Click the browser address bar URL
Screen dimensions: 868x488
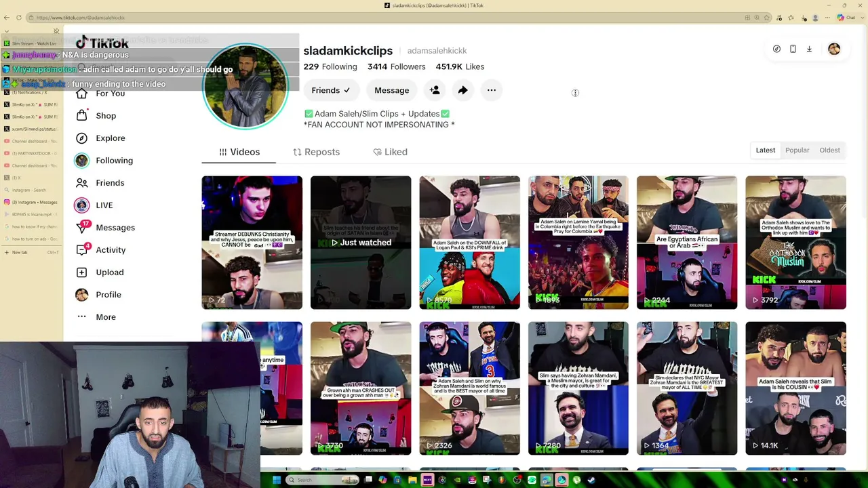[81, 18]
